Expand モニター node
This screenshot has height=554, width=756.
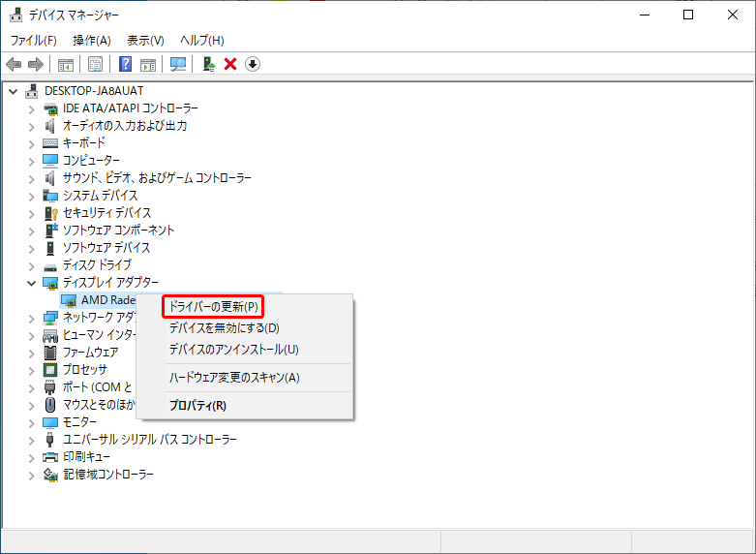pos(31,423)
